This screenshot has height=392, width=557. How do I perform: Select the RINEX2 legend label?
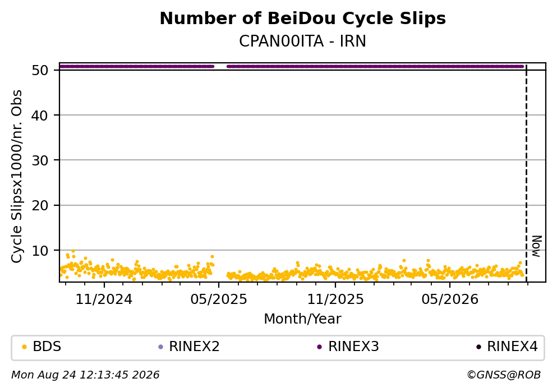[x=194, y=347]
